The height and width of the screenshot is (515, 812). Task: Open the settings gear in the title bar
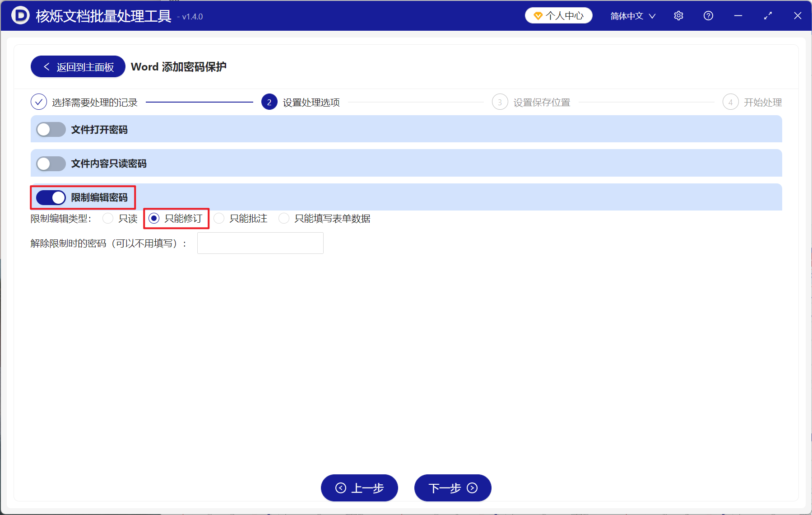coord(678,15)
